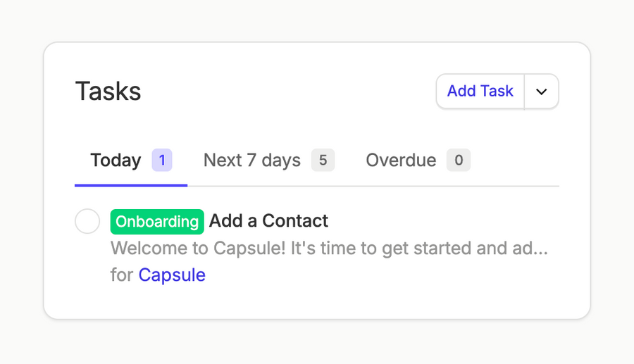The height and width of the screenshot is (364, 634).
Task: Click the Today count badge showing 1
Action: coord(162,161)
